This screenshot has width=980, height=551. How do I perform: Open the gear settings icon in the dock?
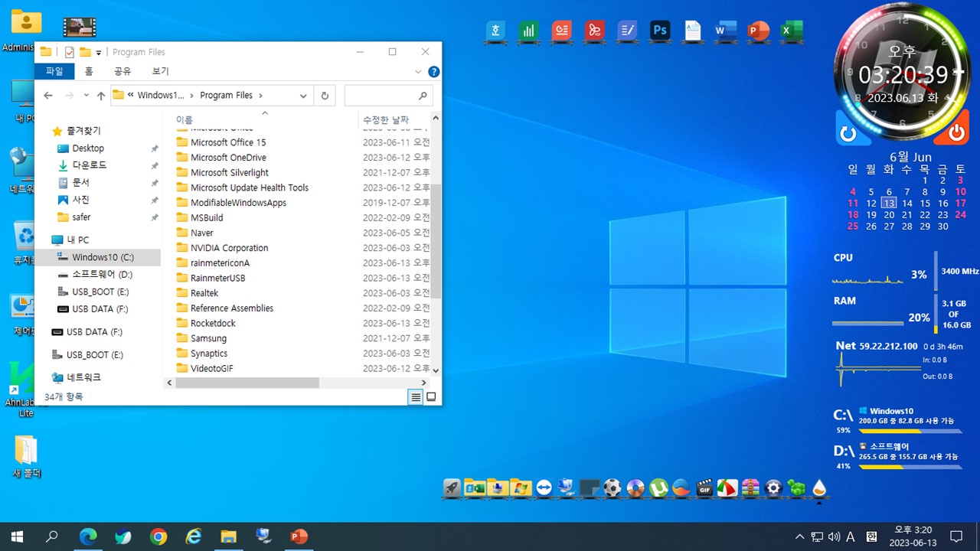(773, 487)
